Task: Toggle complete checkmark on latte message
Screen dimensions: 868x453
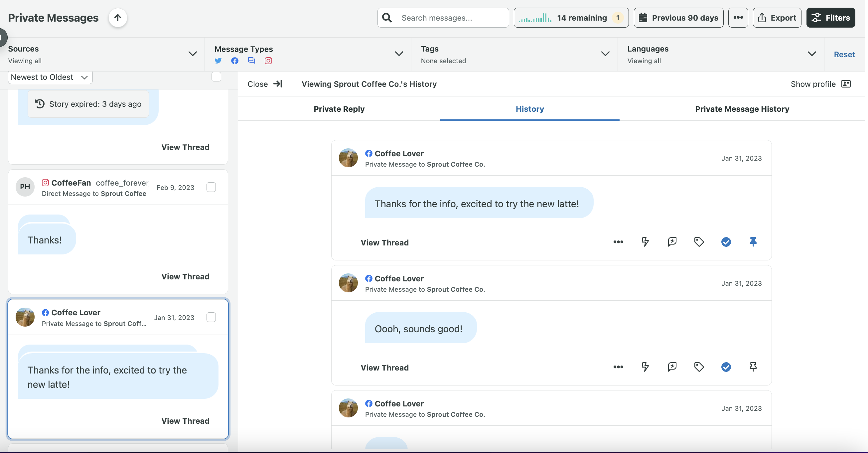Action: click(x=726, y=242)
